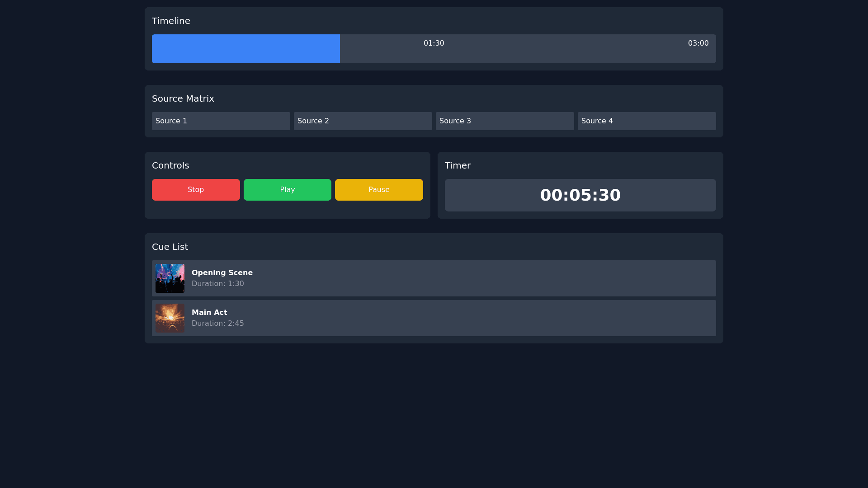Click the Main Act duration 2:45 text

[x=217, y=324]
